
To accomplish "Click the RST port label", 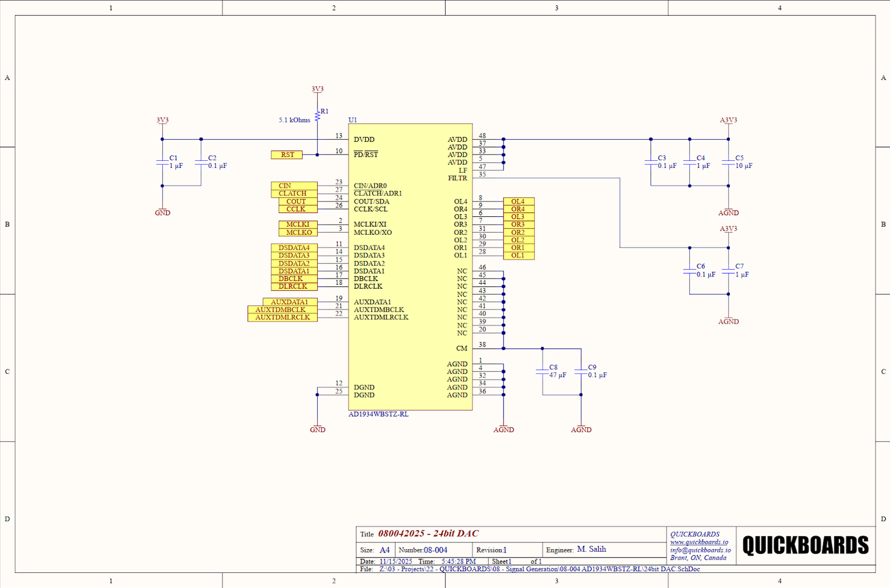I will (287, 155).
